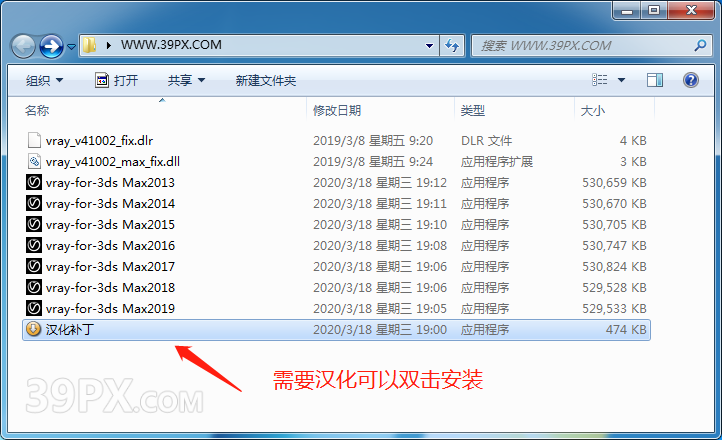Select icon of vray_v41002_max_fix.dll
This screenshot has height=440, width=722.
point(34,162)
